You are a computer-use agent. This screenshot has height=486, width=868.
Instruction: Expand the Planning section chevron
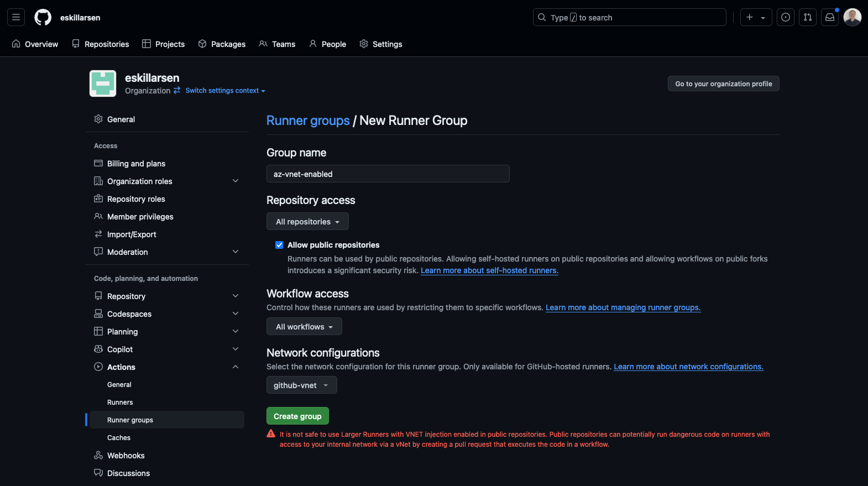[x=236, y=331]
